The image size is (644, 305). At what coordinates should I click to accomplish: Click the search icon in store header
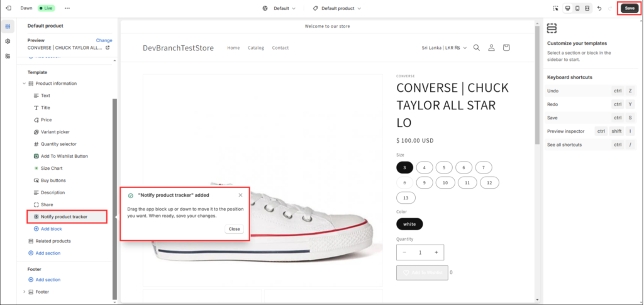pos(477,48)
